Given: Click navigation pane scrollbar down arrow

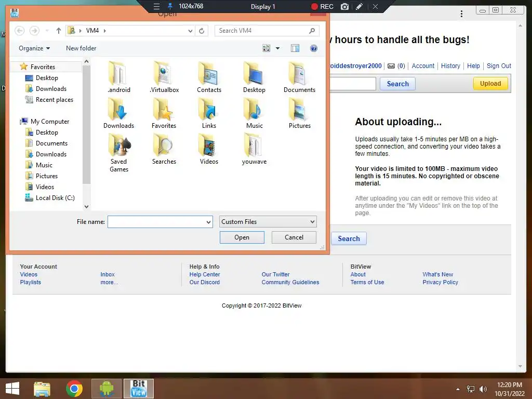Looking at the screenshot, I should [x=87, y=206].
